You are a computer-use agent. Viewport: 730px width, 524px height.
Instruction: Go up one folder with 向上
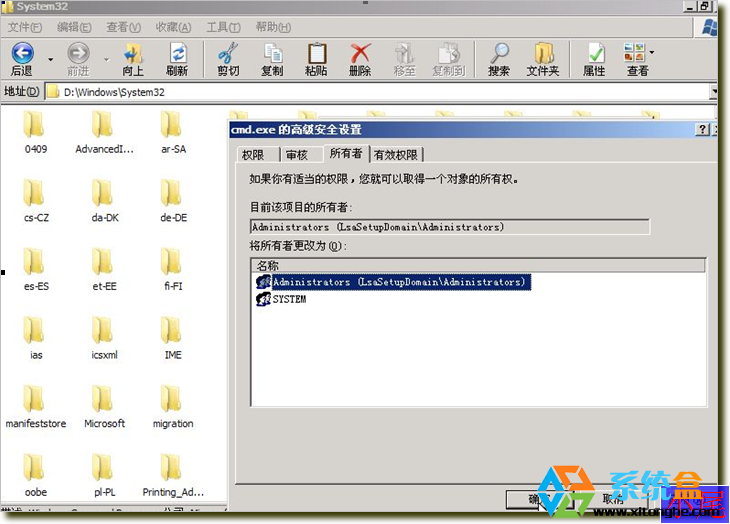coord(133,60)
